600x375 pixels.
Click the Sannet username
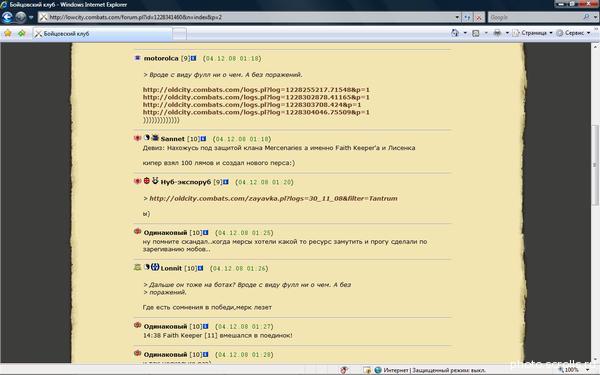[x=173, y=139]
